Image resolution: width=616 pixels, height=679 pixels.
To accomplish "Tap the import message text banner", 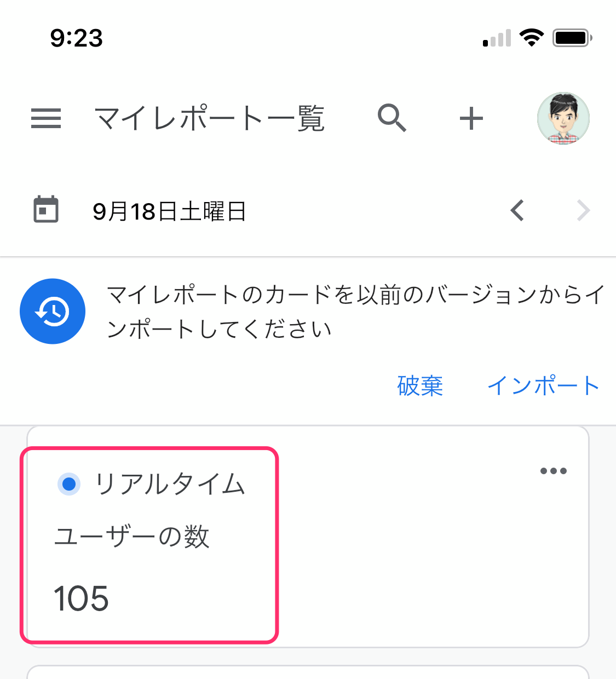I will click(x=356, y=312).
